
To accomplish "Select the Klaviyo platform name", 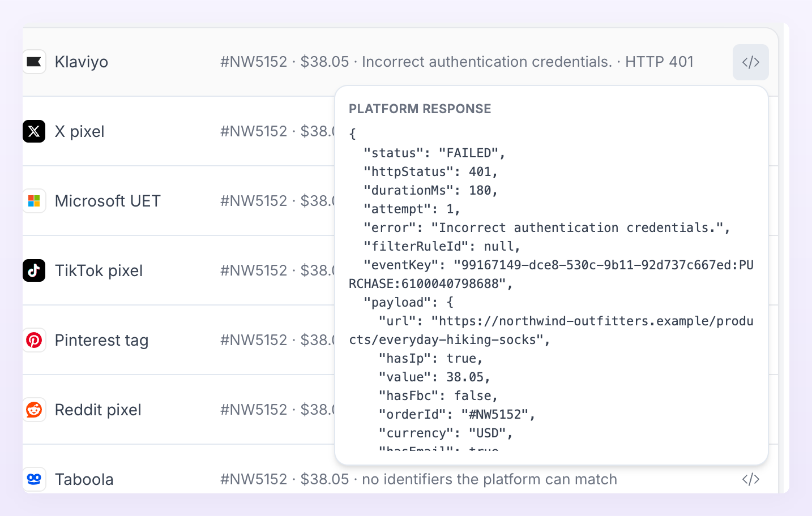I will point(82,62).
